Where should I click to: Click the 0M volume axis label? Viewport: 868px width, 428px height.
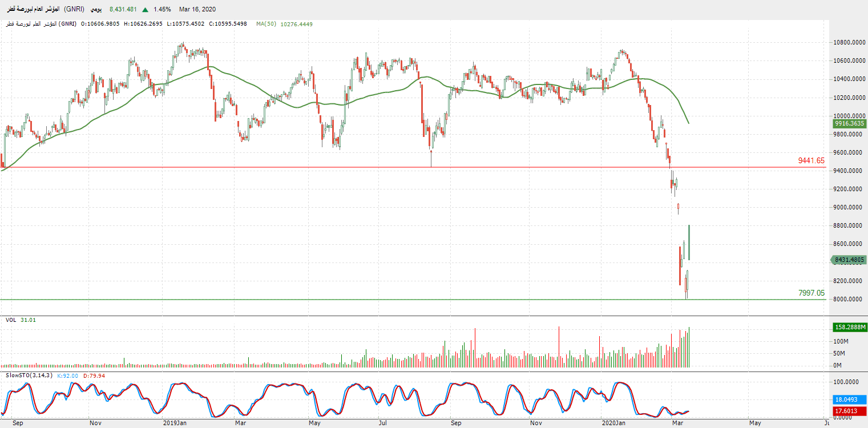(839, 365)
